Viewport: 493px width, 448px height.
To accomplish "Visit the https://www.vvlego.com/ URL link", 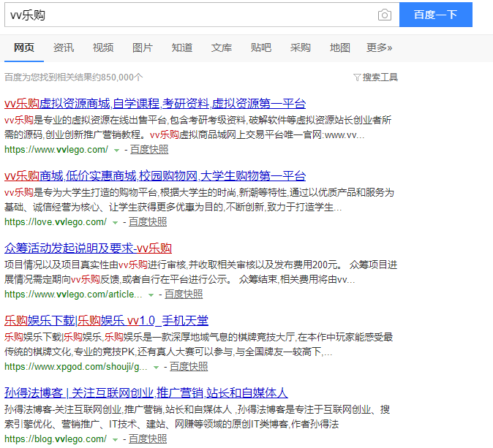I will [56, 150].
